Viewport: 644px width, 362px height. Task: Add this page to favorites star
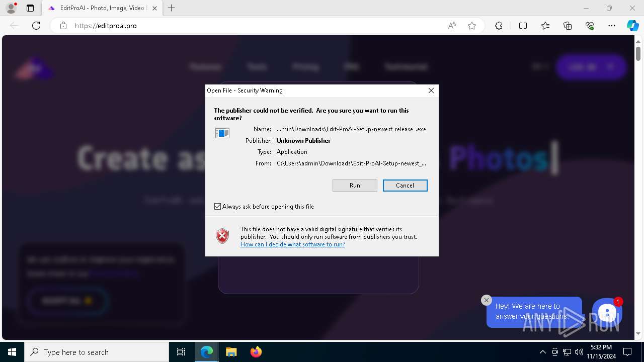point(472,26)
